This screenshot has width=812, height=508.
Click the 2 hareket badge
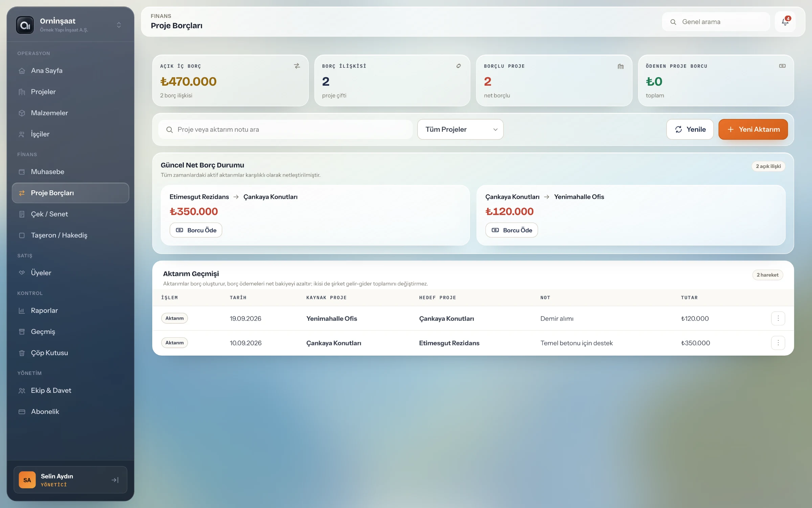(x=767, y=275)
